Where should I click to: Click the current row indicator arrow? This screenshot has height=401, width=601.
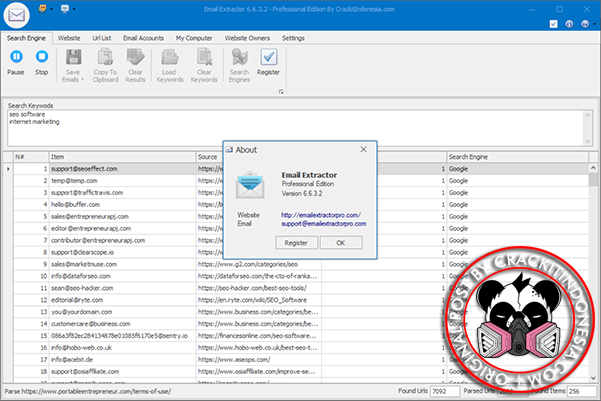pos(8,169)
